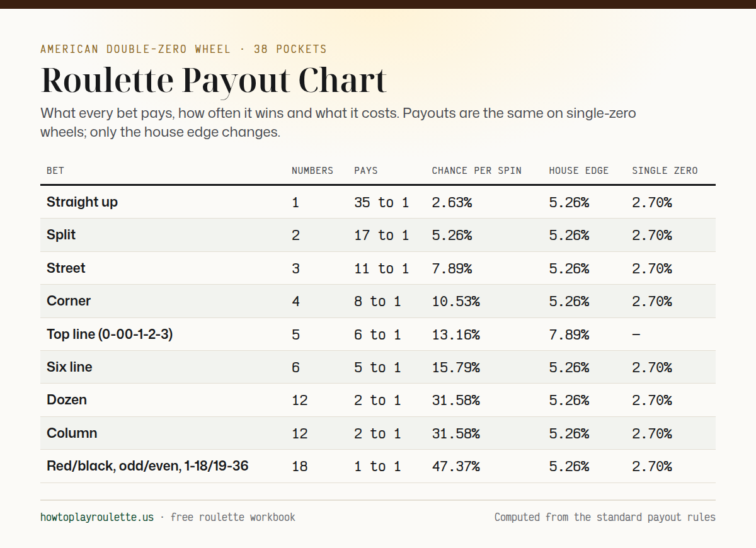Click the Straight up 5.26% house edge

(569, 202)
